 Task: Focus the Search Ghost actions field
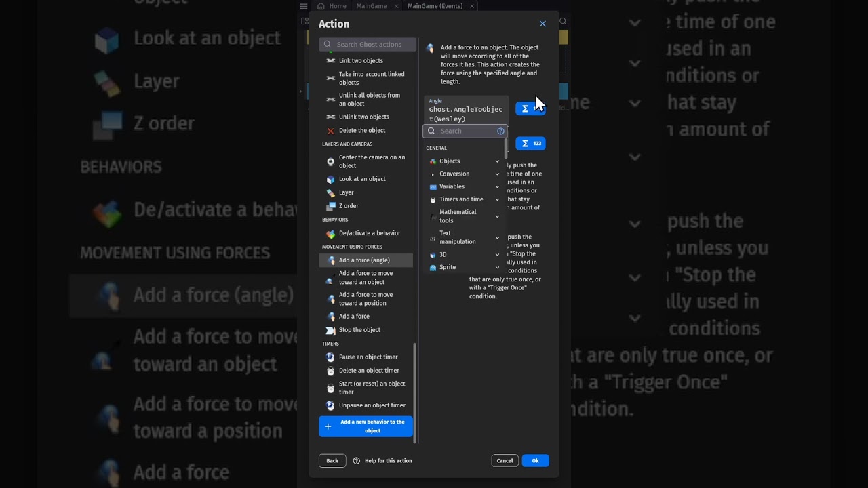click(x=368, y=45)
